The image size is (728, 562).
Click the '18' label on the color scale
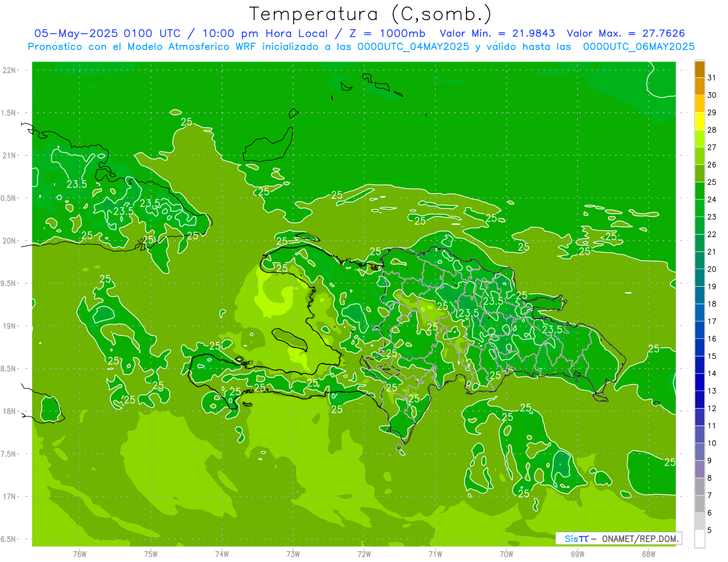712,304
